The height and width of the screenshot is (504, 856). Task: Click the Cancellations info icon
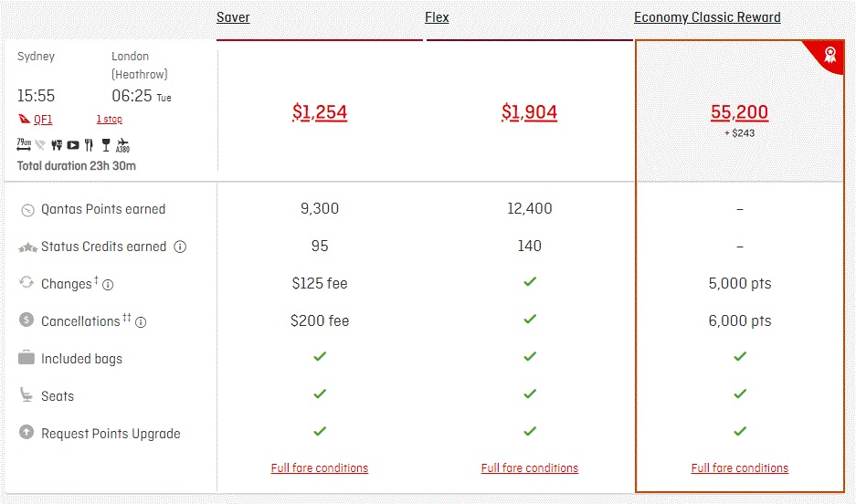click(141, 322)
